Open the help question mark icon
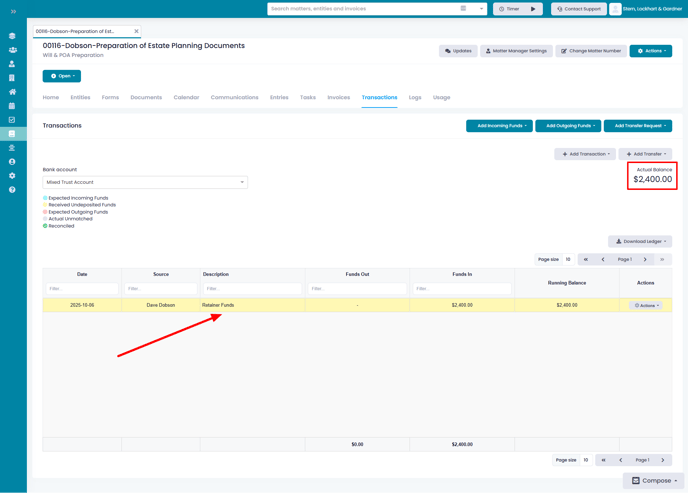This screenshot has height=493, width=688. click(12, 189)
